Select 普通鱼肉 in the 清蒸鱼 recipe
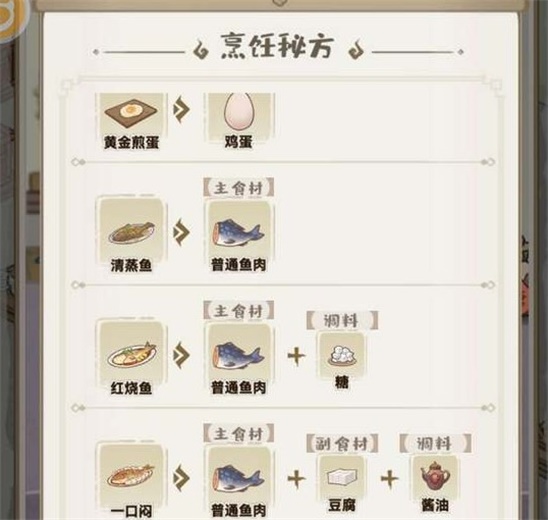 tap(238, 232)
